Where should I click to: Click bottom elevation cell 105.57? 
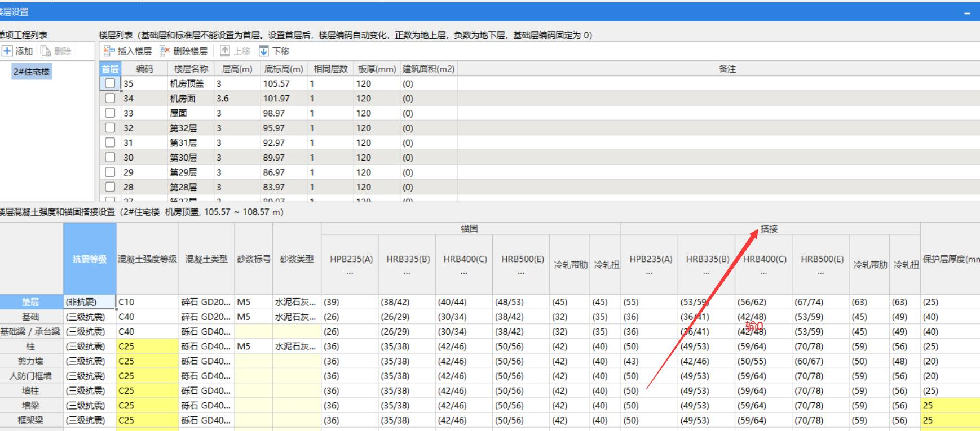(x=284, y=83)
